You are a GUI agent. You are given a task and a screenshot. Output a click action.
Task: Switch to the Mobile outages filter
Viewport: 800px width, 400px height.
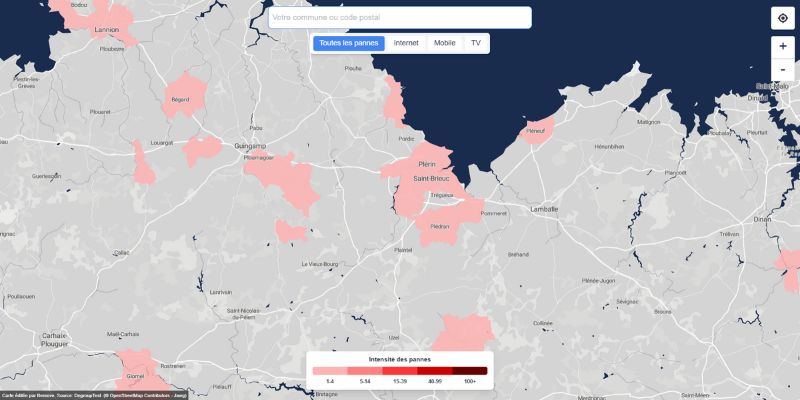pos(444,43)
